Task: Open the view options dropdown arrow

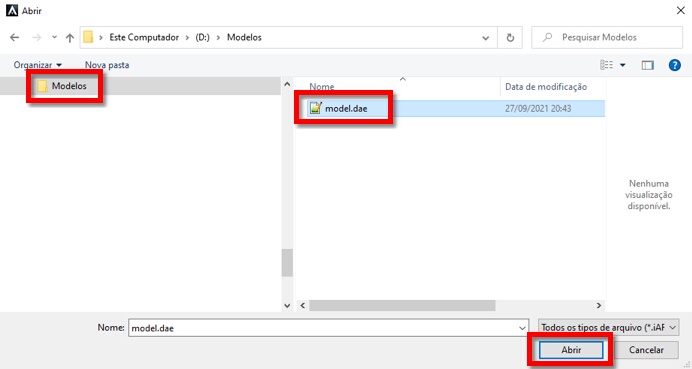Action: pyautogui.click(x=623, y=65)
